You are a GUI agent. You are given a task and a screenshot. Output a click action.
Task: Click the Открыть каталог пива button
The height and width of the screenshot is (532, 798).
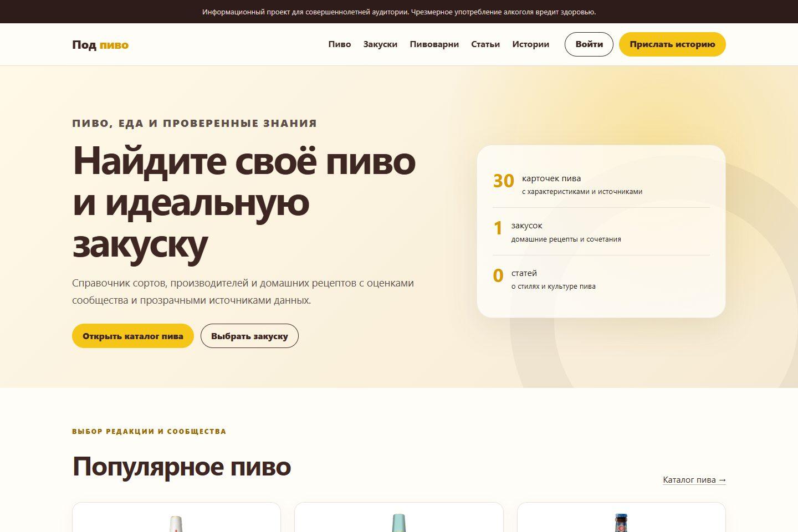coord(133,336)
